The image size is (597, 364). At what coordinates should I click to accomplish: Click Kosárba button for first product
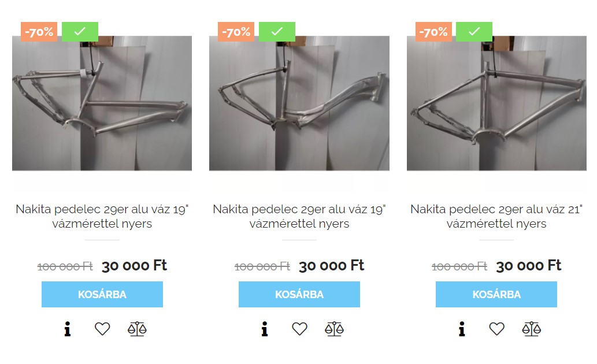coord(102,294)
